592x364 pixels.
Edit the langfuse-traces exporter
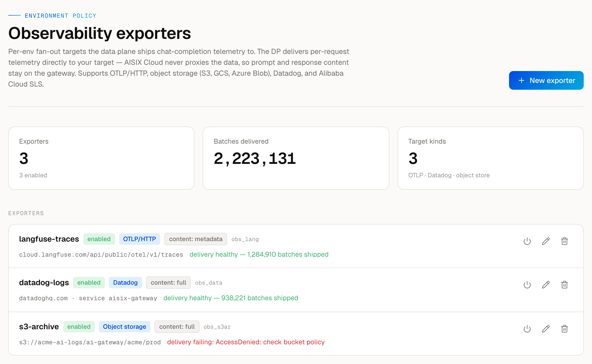click(546, 241)
